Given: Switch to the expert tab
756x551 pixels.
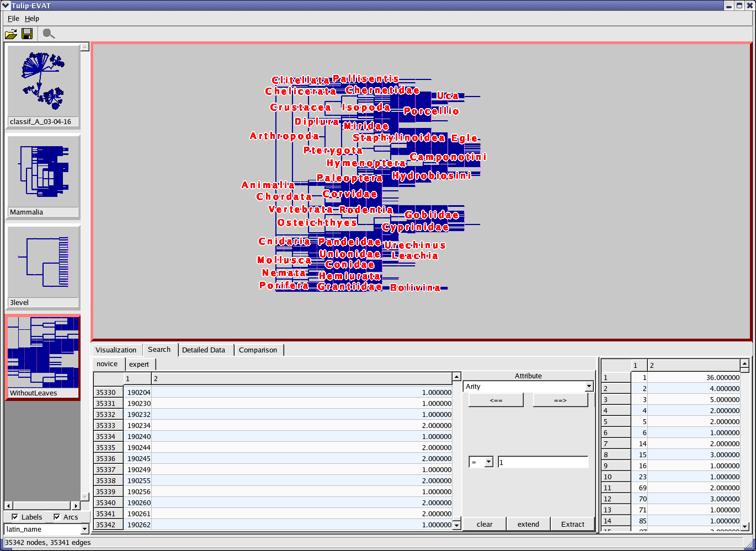Looking at the screenshot, I should coord(139,364).
